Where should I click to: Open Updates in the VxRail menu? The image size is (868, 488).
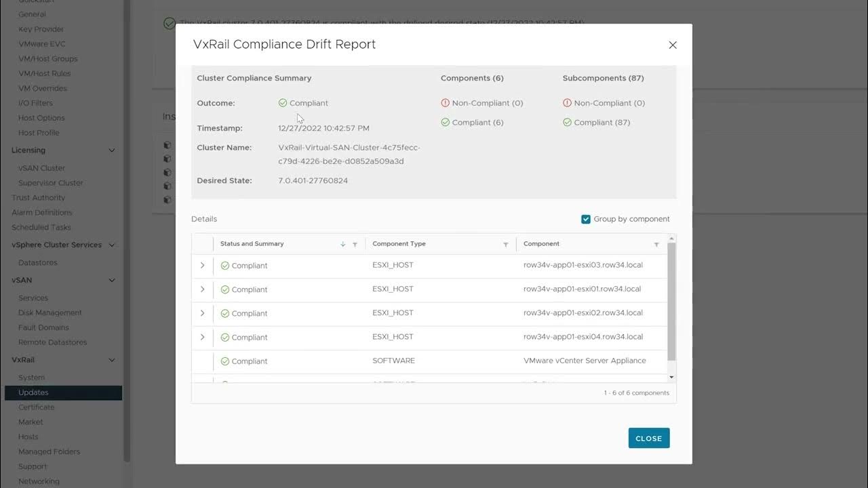(63, 392)
